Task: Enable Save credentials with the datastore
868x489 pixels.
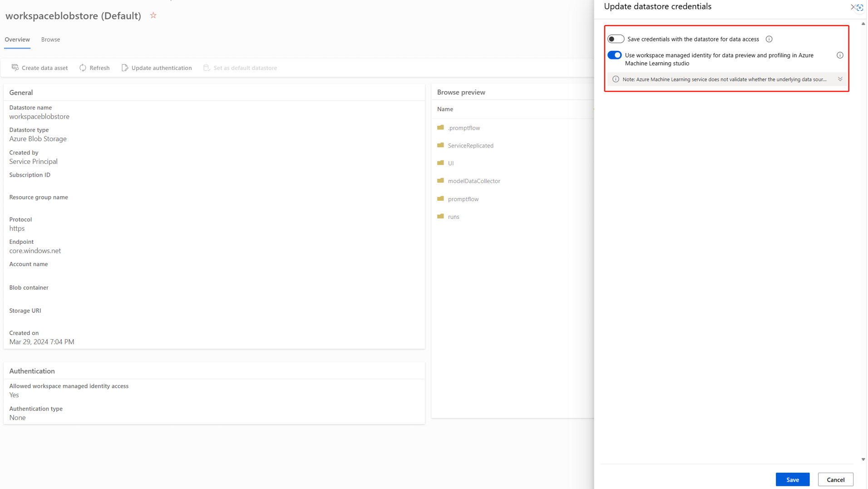Action: click(616, 39)
